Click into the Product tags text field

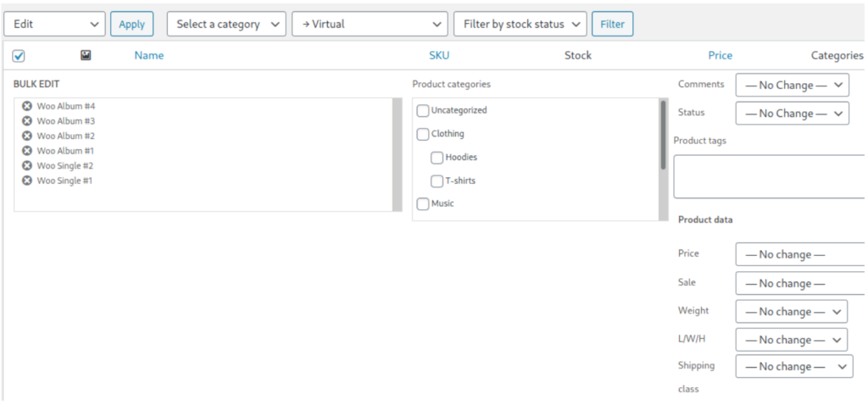coord(770,176)
